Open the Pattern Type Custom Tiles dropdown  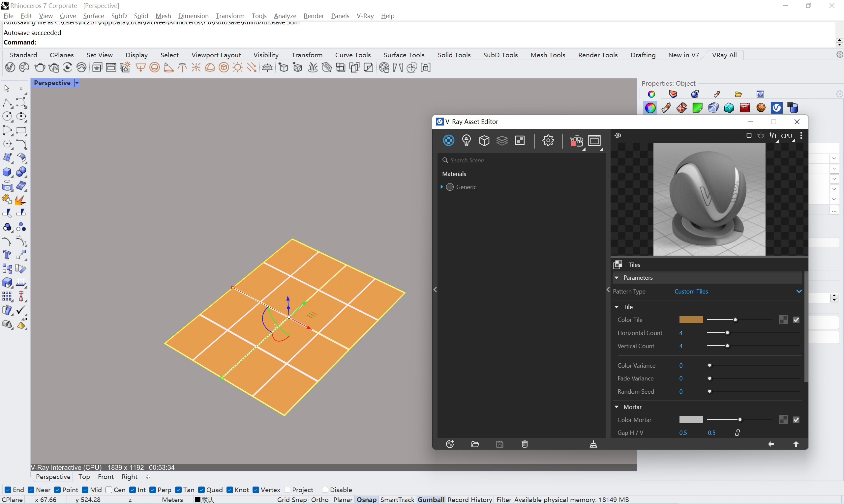click(x=738, y=292)
